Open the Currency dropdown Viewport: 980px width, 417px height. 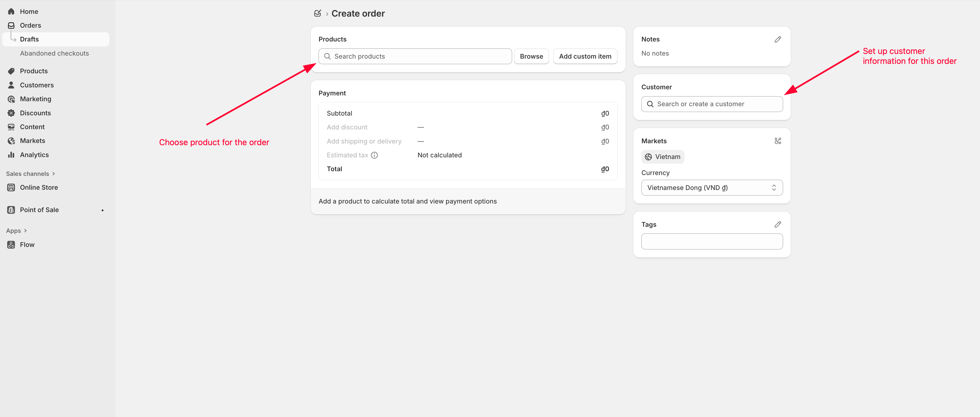(x=712, y=188)
